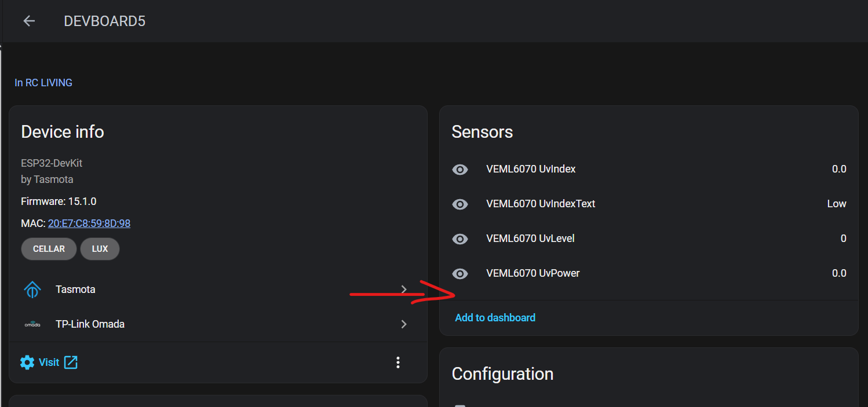Image resolution: width=868 pixels, height=407 pixels.
Task: Click the eye icon for VEML6070 UvPower
Action: coord(460,273)
